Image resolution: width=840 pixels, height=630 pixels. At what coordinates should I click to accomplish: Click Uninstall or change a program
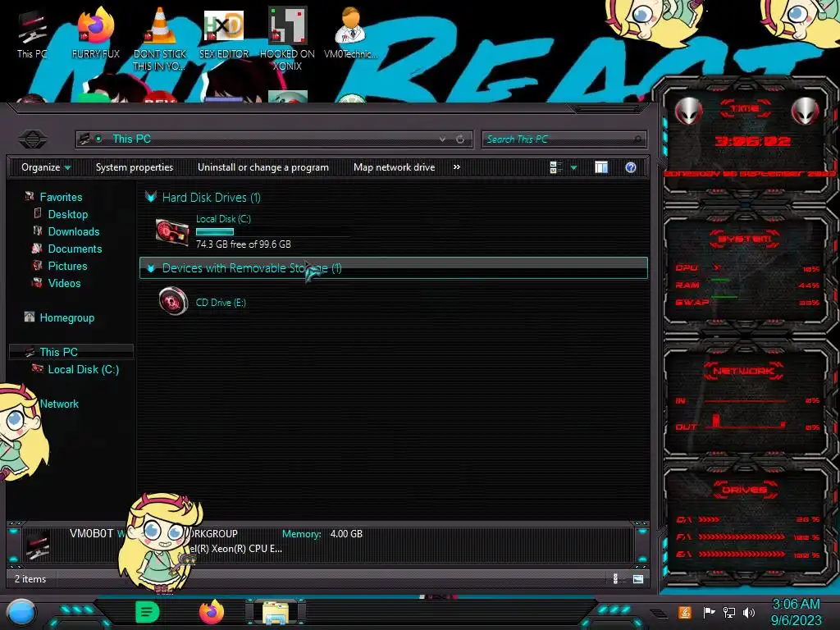[263, 167]
